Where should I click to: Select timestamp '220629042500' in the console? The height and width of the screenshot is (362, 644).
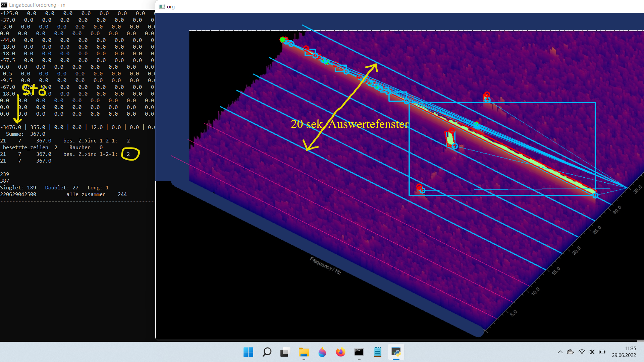pos(18,194)
